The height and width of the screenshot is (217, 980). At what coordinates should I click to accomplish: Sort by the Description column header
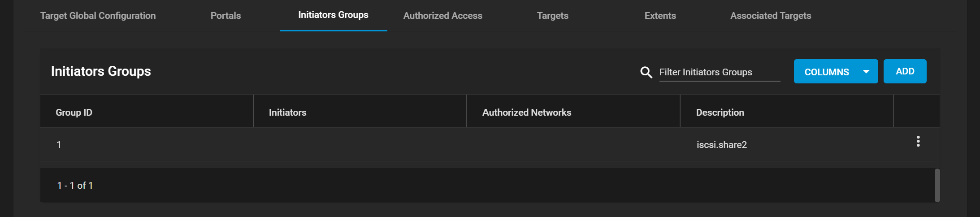click(720, 113)
